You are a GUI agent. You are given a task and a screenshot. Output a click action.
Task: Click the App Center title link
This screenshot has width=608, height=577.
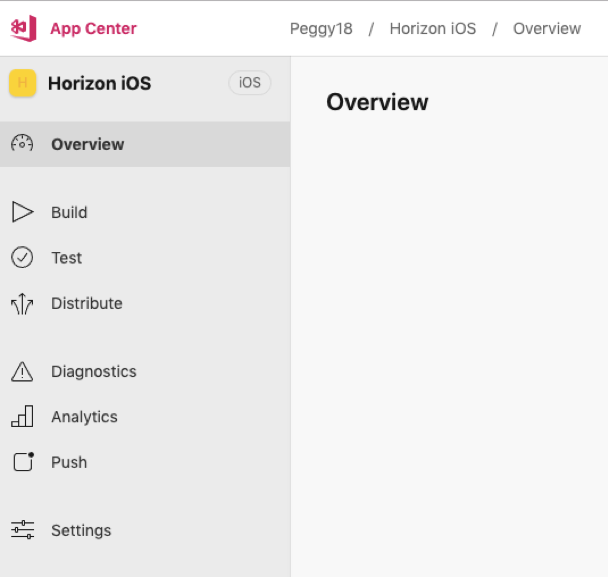point(93,29)
